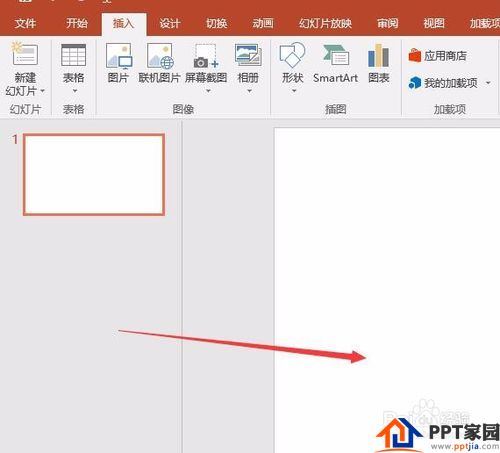
Task: Expand the Screenshot (屏幕截图) dropdown arrow
Action: (208, 91)
